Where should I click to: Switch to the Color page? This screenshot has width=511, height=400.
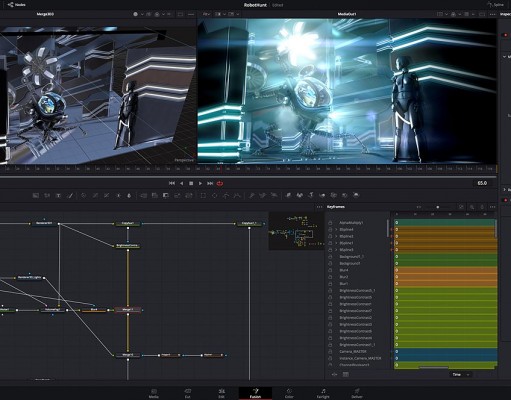(289, 393)
